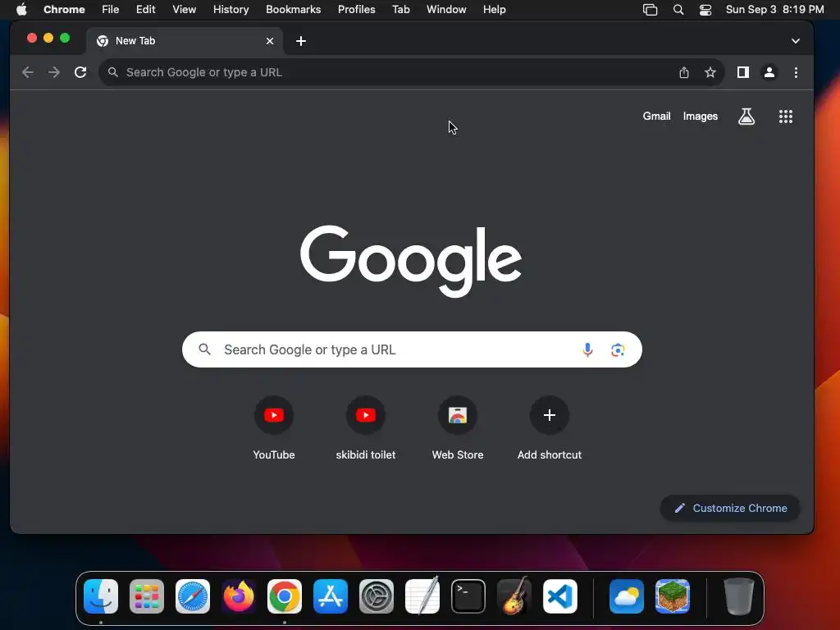
Task: Open Launchpad from the Dock
Action: 147,596
